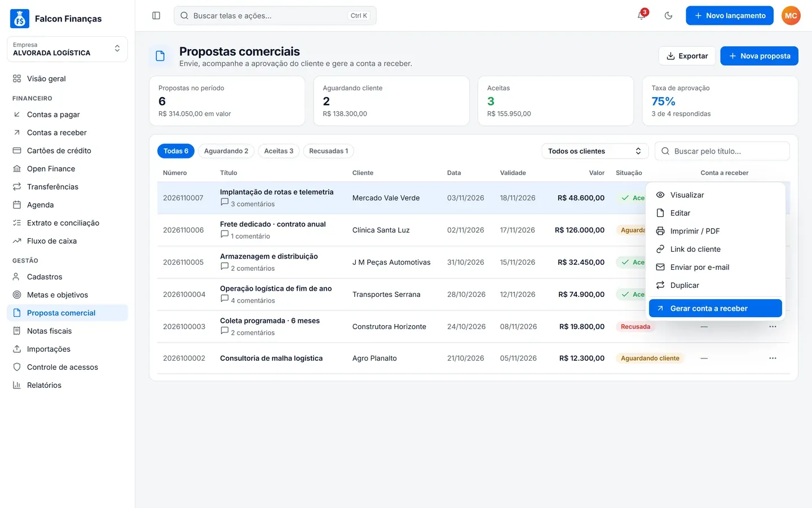Switch to dark mode moon icon
Screen dimensions: 812x508
click(669, 16)
